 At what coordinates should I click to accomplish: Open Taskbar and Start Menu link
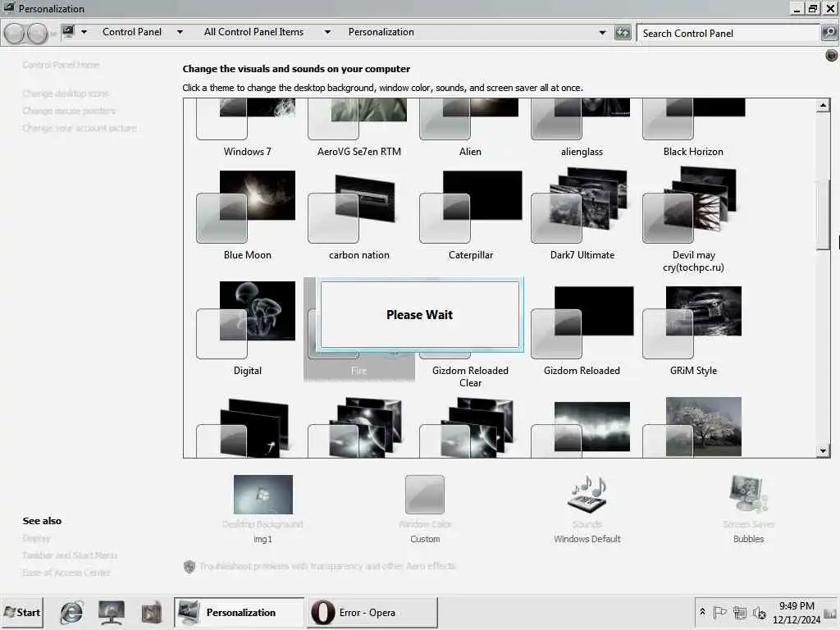69,555
